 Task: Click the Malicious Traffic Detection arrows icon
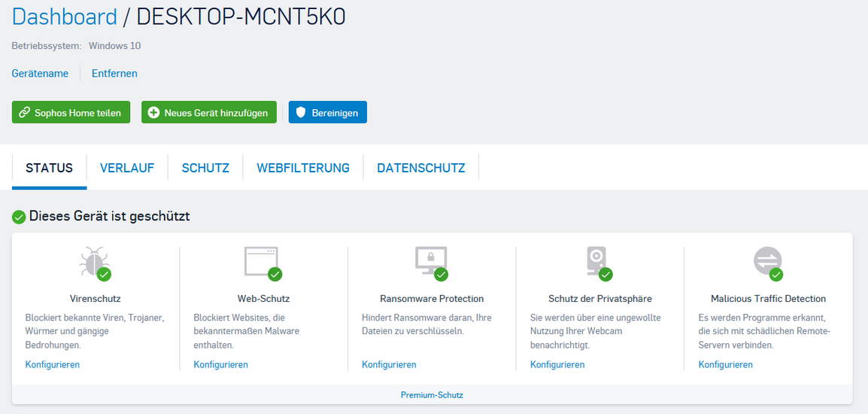click(768, 262)
